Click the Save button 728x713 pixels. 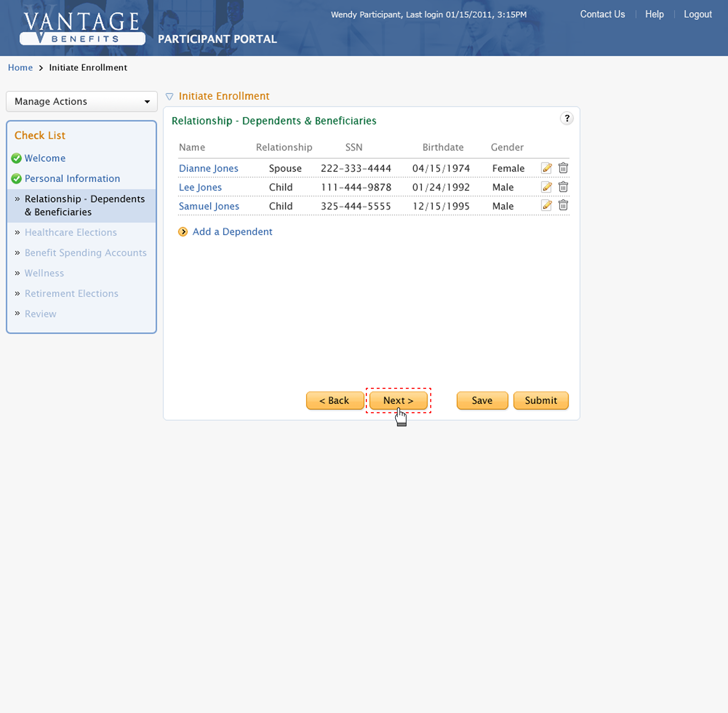coord(482,400)
